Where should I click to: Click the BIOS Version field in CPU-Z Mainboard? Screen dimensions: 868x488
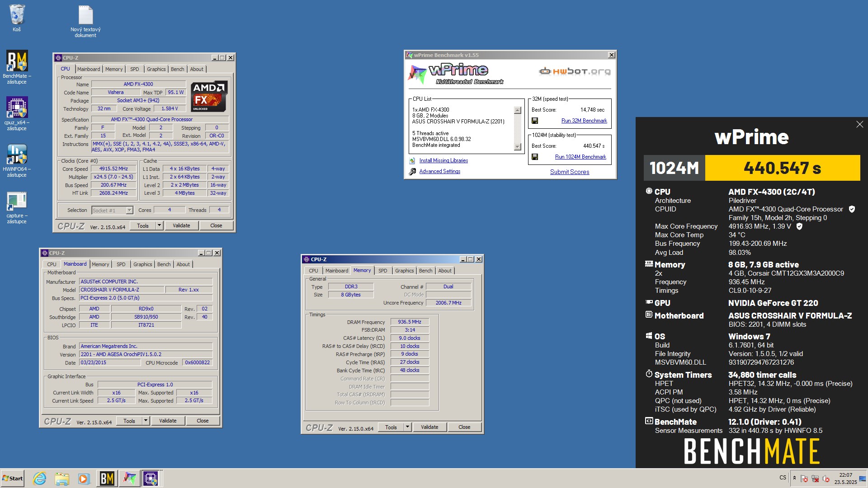tap(146, 354)
